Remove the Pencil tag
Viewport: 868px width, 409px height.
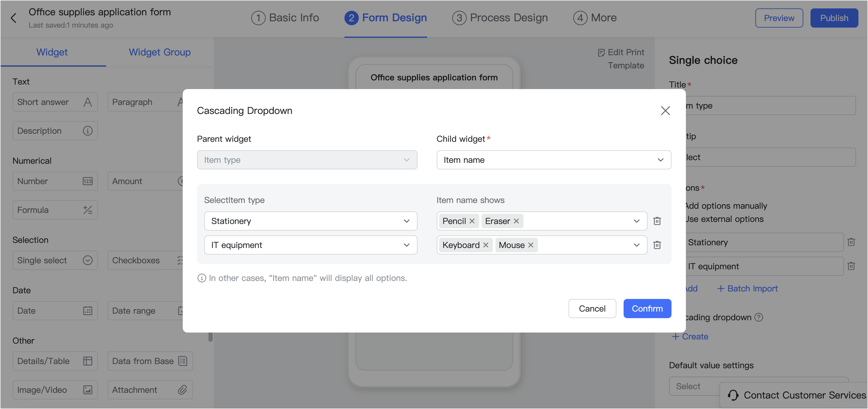[x=472, y=221]
